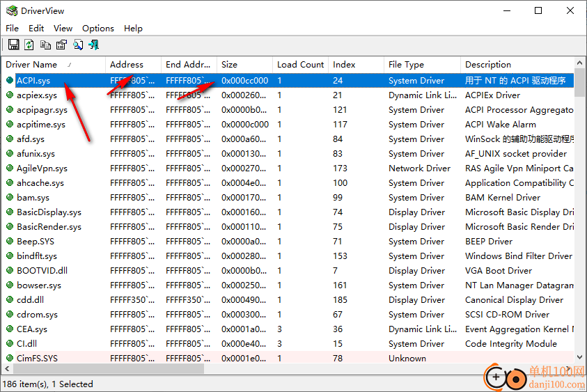Click the VGA Boot Driver description

[499, 270]
